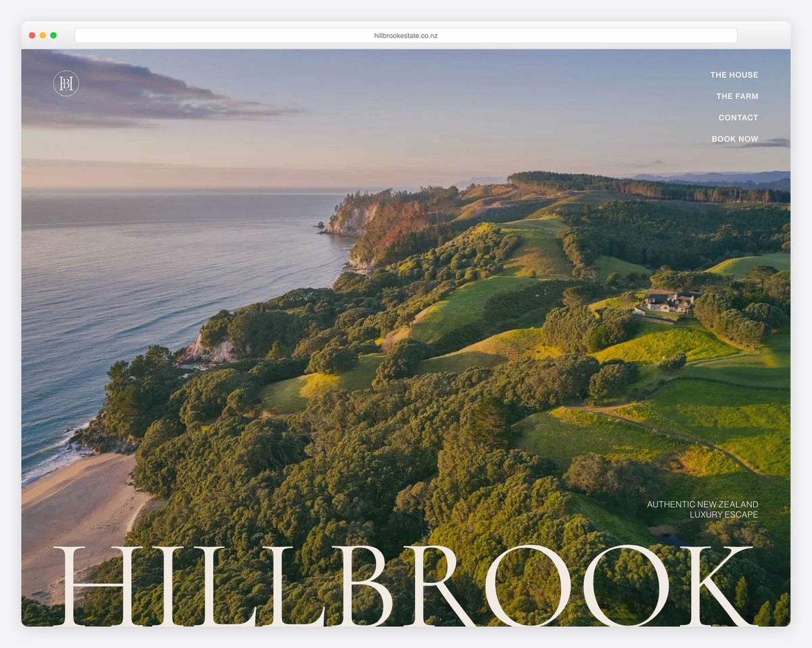Select the hillbrookestate.co.nz address bar
This screenshot has width=812, height=648.
tap(405, 35)
